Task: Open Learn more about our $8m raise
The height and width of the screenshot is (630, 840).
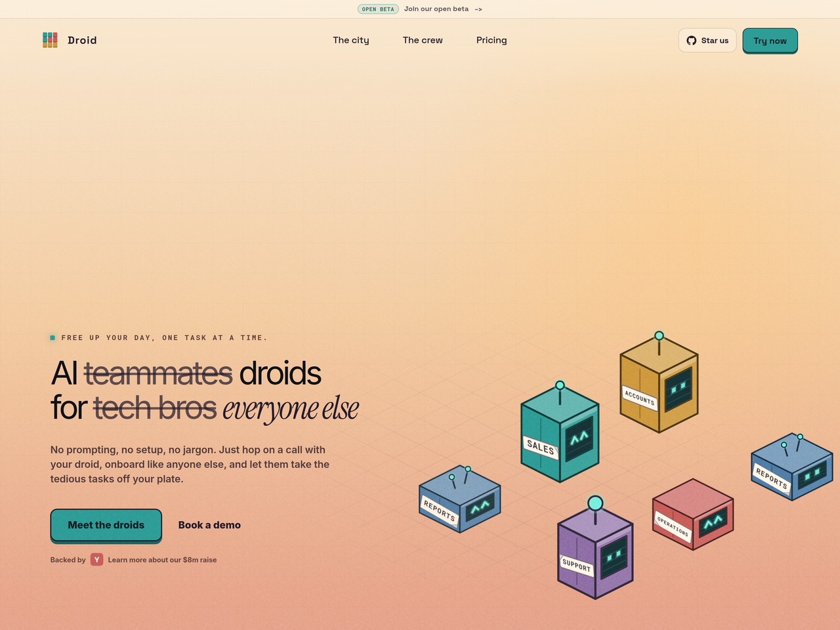Action: click(162, 560)
